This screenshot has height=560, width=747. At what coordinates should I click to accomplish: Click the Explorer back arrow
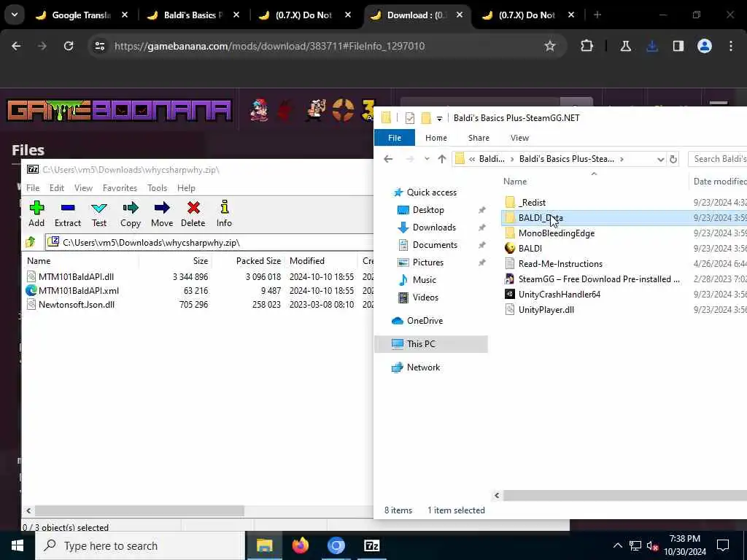(388, 159)
